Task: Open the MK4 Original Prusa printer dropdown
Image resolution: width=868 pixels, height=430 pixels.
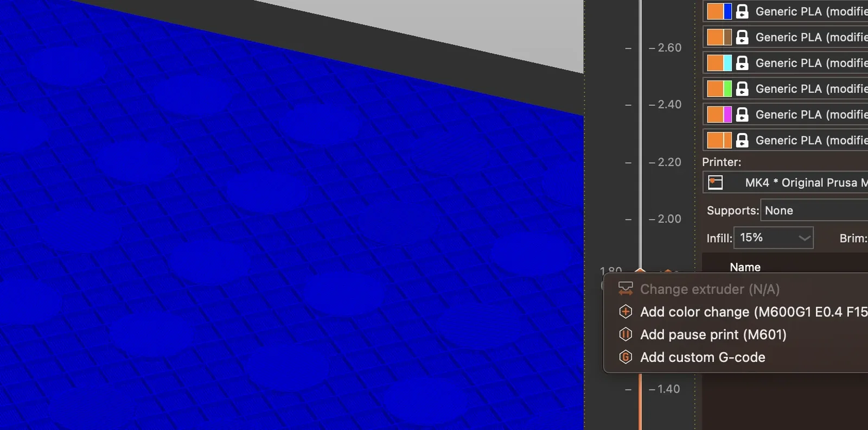Action: click(786, 182)
